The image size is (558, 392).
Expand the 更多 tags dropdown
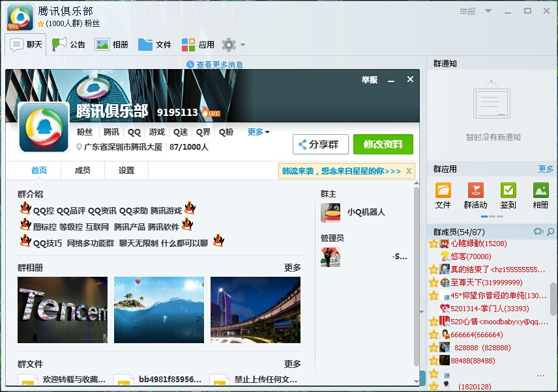click(258, 132)
